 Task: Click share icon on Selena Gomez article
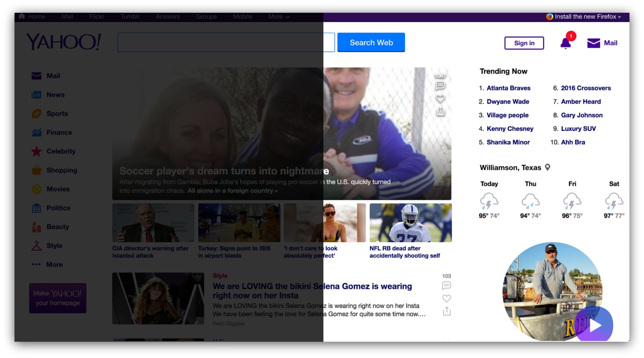coord(447,311)
